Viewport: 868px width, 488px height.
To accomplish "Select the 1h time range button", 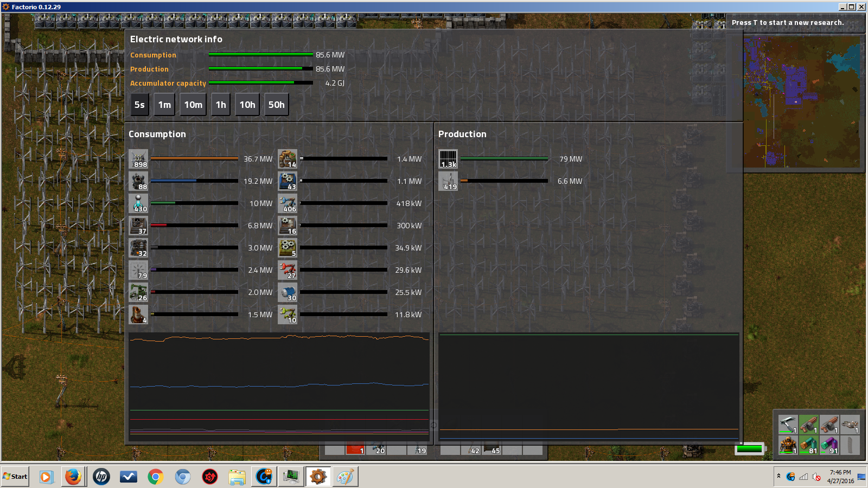I will (221, 105).
